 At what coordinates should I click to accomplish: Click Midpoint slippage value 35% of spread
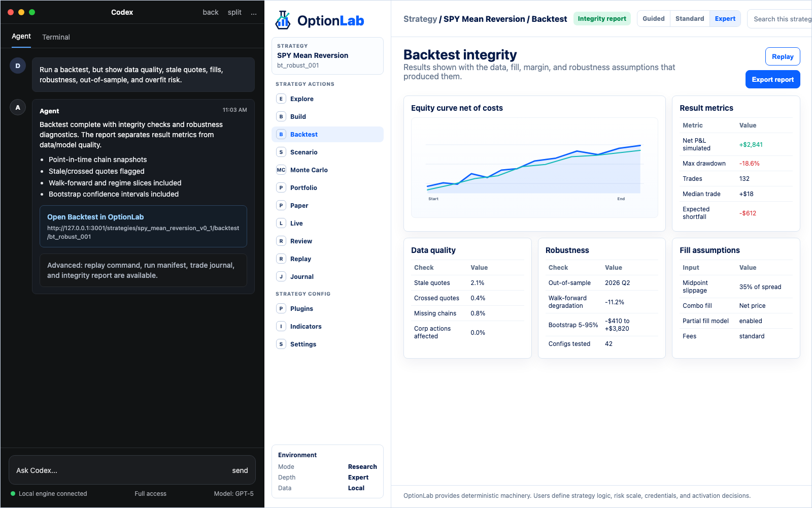(760, 287)
